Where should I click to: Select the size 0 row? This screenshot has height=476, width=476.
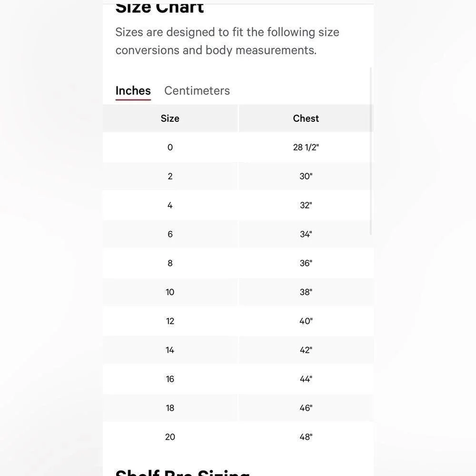238,147
